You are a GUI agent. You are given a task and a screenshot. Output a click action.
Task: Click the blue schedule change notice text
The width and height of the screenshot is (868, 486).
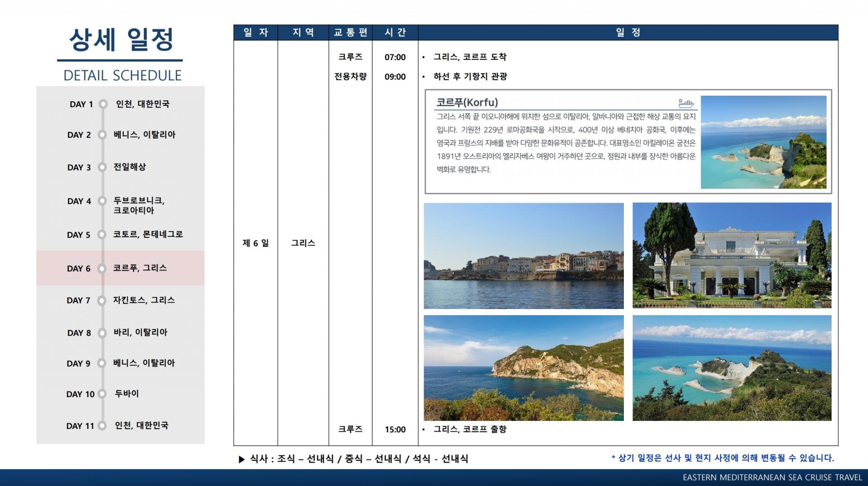pos(722,458)
